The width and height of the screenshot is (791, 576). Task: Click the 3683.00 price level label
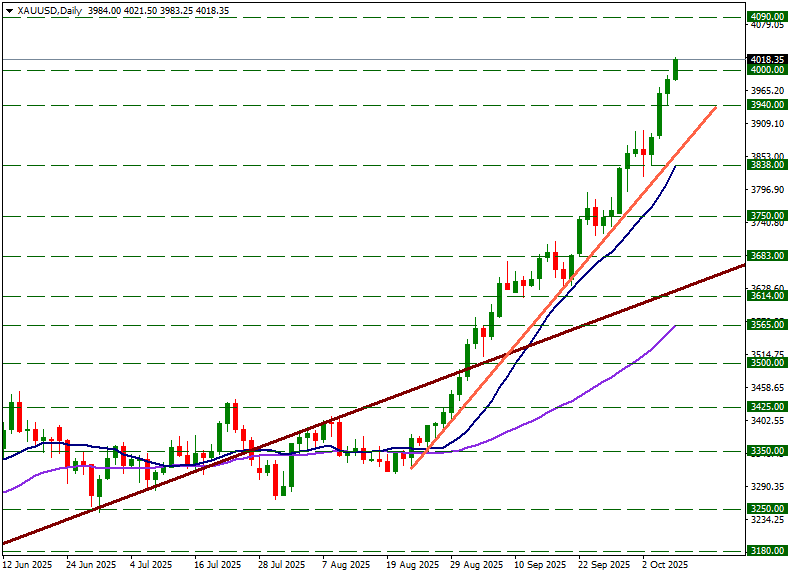(x=766, y=256)
